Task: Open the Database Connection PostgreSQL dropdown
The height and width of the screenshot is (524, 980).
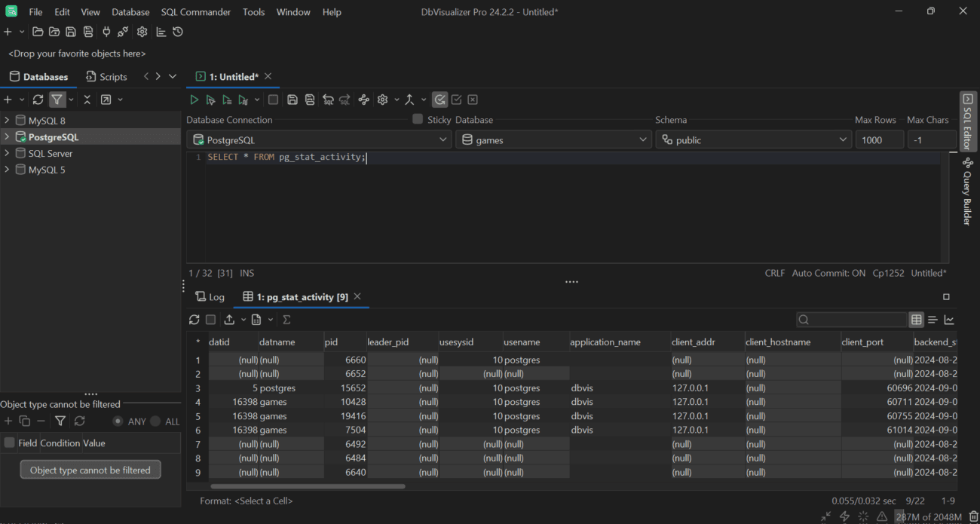Action: pos(320,139)
